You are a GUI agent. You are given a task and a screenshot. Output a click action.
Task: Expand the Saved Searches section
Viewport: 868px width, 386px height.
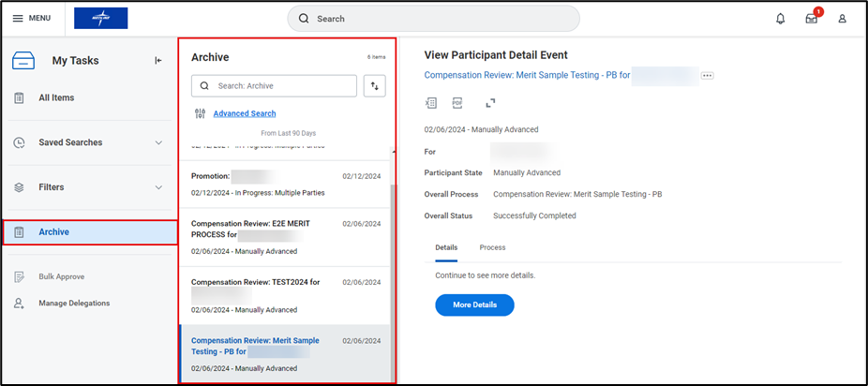(x=158, y=142)
